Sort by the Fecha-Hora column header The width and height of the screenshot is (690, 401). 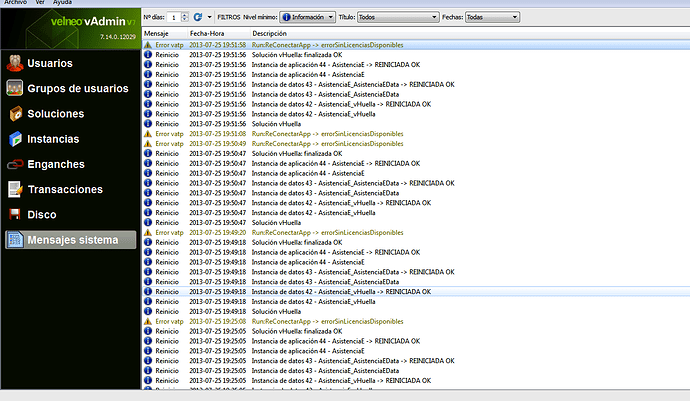(x=206, y=33)
